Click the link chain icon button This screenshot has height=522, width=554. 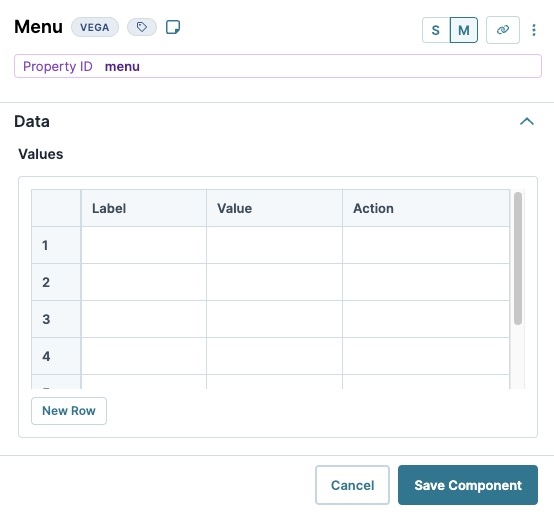(502, 30)
